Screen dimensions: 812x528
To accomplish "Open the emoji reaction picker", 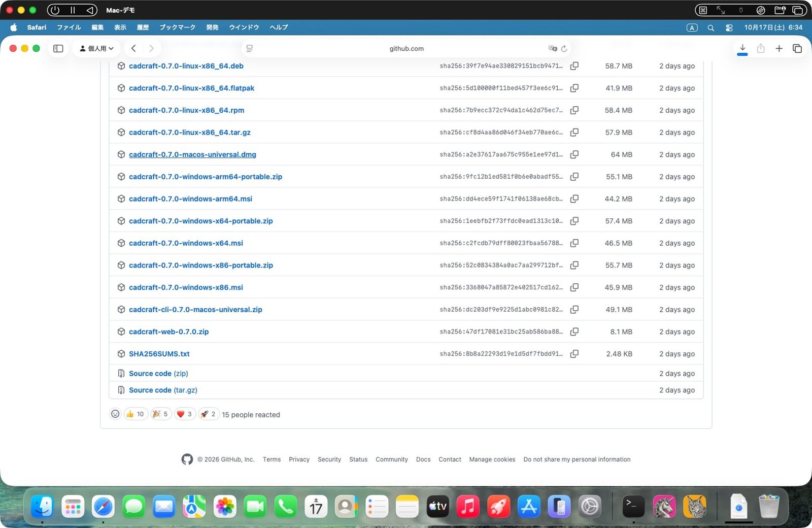I will [115, 414].
